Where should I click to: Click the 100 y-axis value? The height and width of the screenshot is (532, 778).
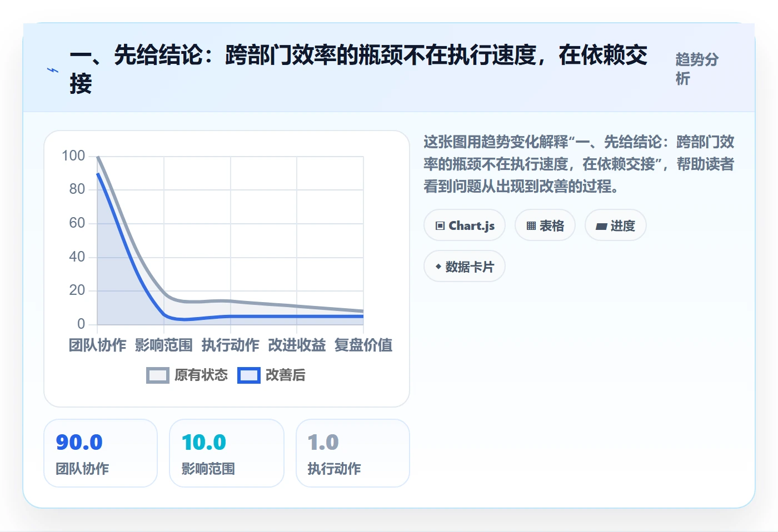coord(73,155)
